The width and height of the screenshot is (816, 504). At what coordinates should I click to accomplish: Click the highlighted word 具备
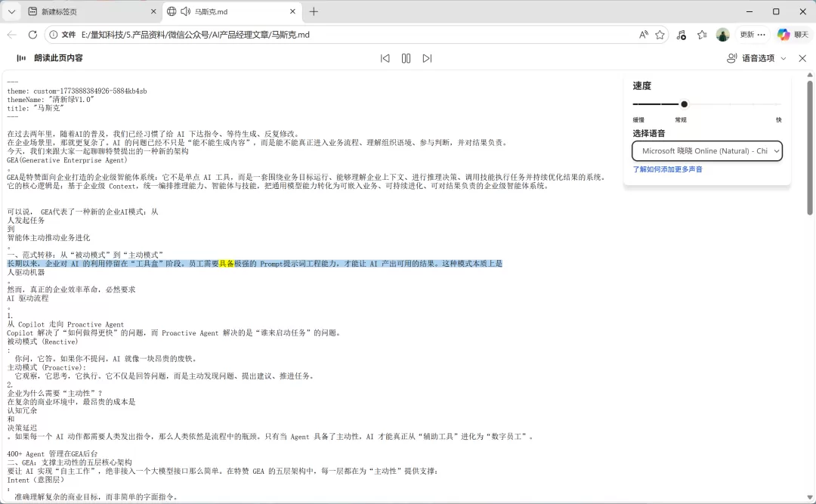[x=227, y=264]
